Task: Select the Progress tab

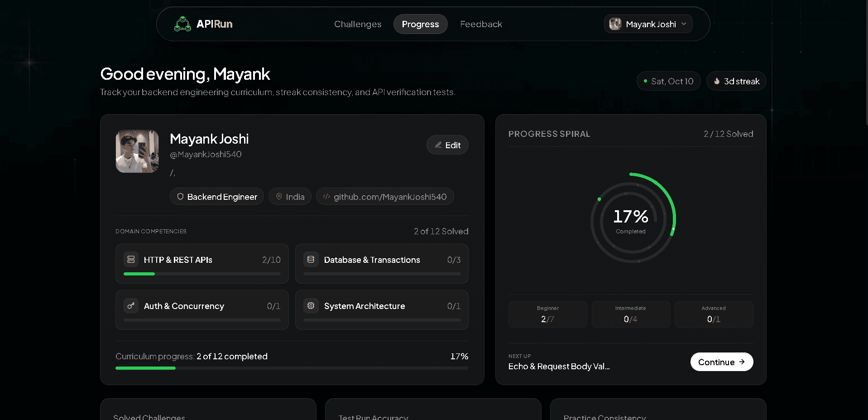Action: click(x=420, y=24)
